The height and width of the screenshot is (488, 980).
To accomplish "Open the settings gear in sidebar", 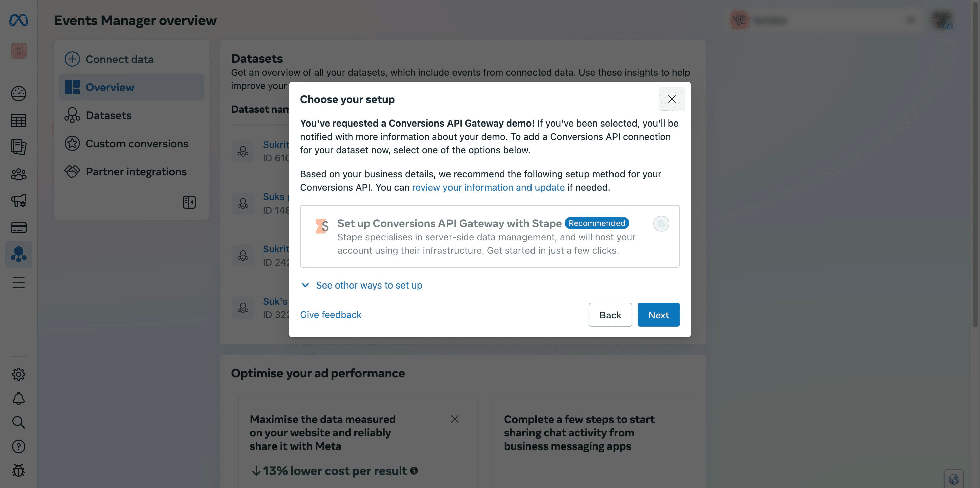I will pyautogui.click(x=19, y=374).
